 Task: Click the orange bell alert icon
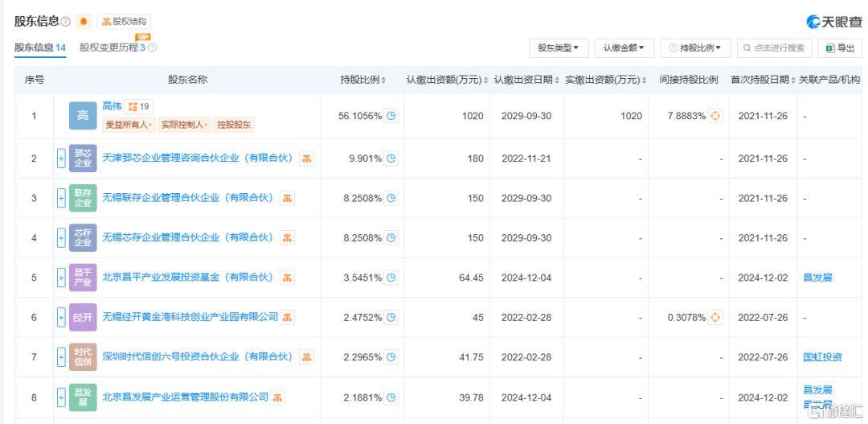[x=84, y=22]
